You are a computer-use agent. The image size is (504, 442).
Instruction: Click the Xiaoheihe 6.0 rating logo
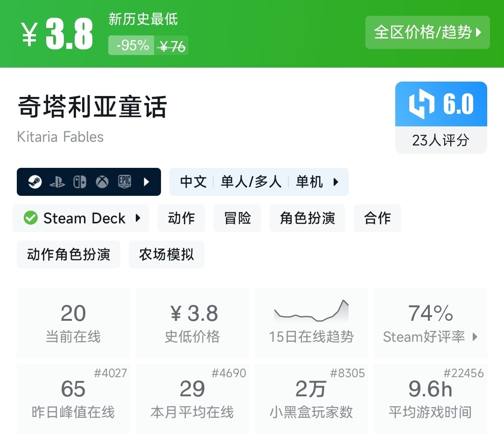[441, 104]
